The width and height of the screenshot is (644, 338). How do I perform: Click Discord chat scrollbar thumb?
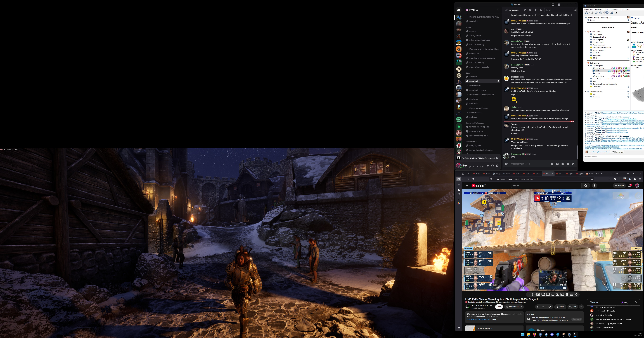[x=577, y=152]
